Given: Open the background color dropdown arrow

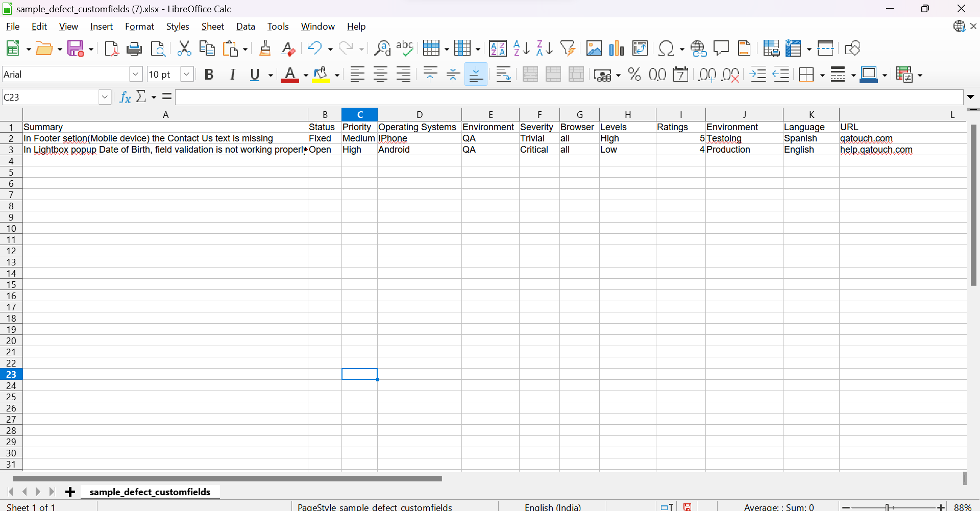Looking at the screenshot, I should click(x=337, y=76).
